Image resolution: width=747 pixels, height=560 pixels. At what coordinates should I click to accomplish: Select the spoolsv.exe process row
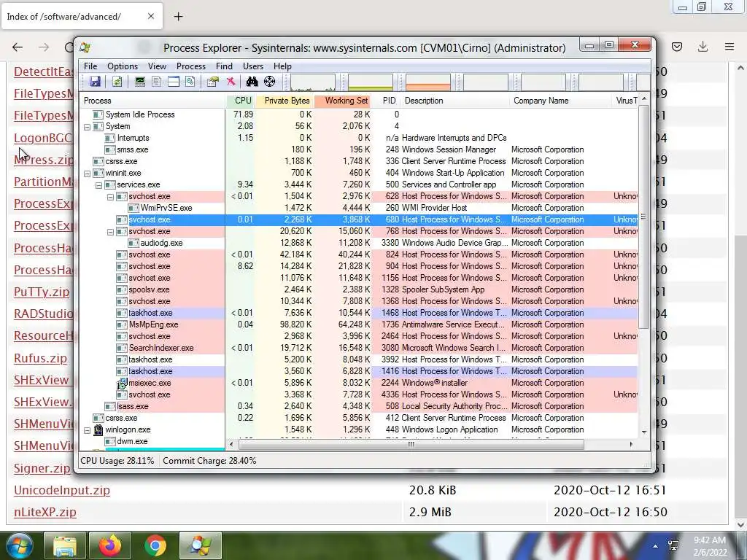tap(360, 290)
